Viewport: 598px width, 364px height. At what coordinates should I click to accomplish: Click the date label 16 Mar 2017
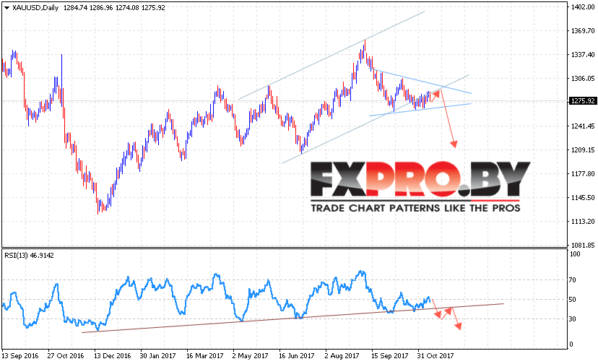205,355
